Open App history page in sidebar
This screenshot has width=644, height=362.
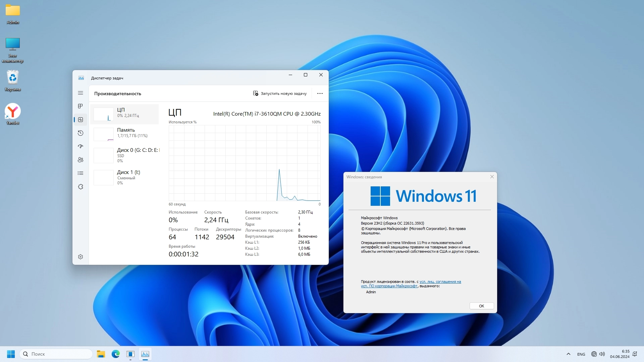pos(80,133)
